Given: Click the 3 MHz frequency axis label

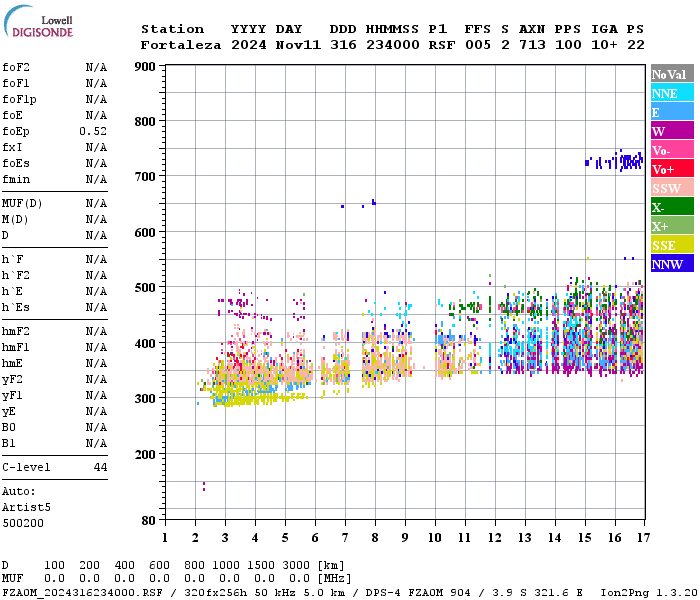Looking at the screenshot, I should [x=225, y=538].
